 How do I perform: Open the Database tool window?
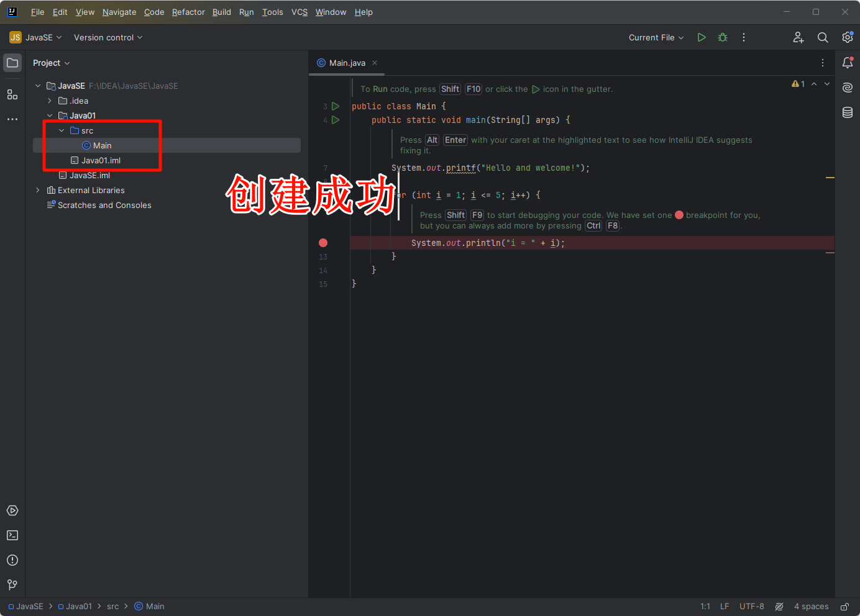tap(848, 112)
